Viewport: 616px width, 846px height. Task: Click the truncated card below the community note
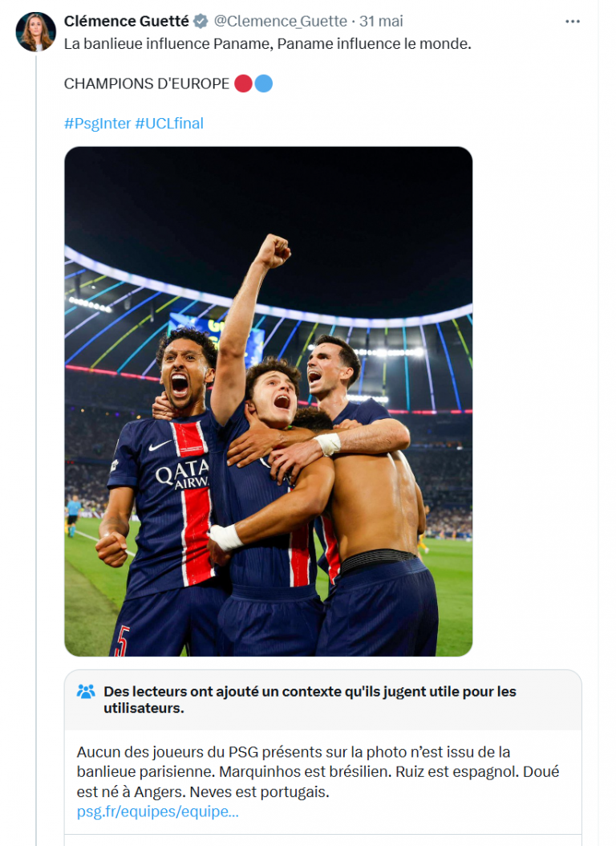click(x=321, y=841)
